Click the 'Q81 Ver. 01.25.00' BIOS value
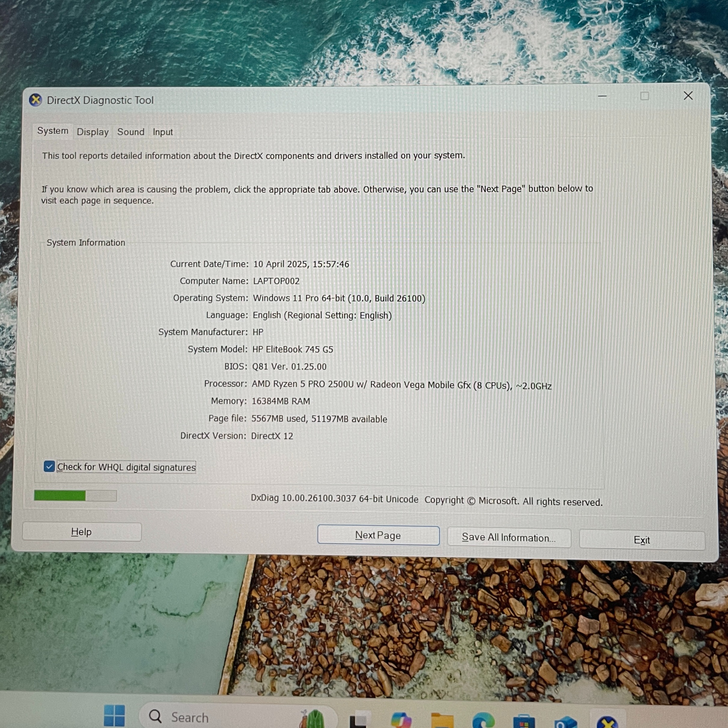Viewport: 728px width, 728px height. [289, 367]
